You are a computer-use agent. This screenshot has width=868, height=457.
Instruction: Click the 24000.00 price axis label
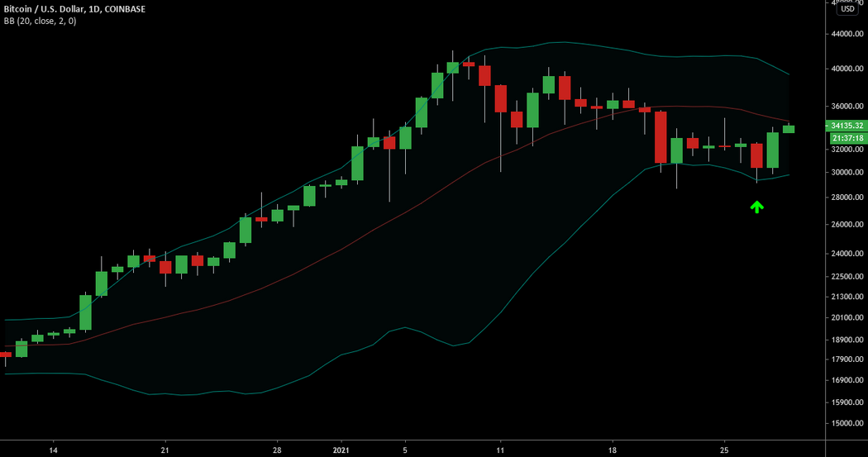(x=847, y=254)
